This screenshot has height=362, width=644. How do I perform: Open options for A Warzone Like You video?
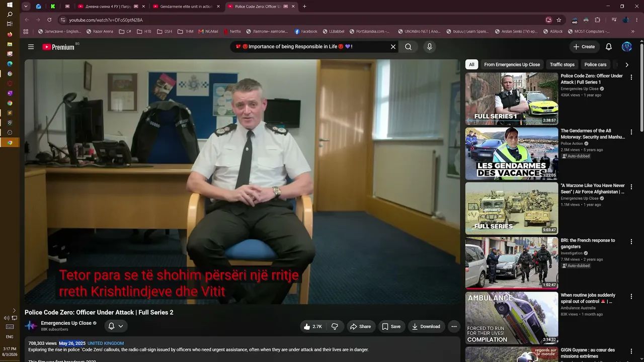[631, 187]
